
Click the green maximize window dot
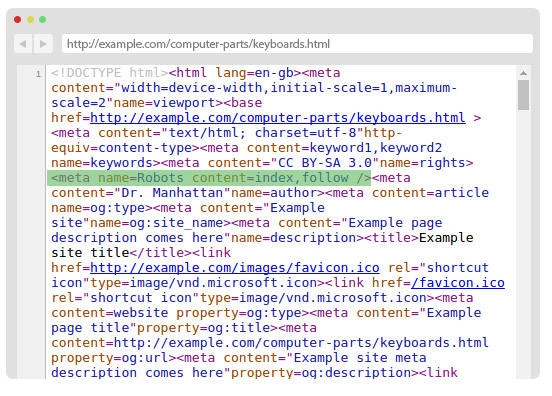(43, 20)
